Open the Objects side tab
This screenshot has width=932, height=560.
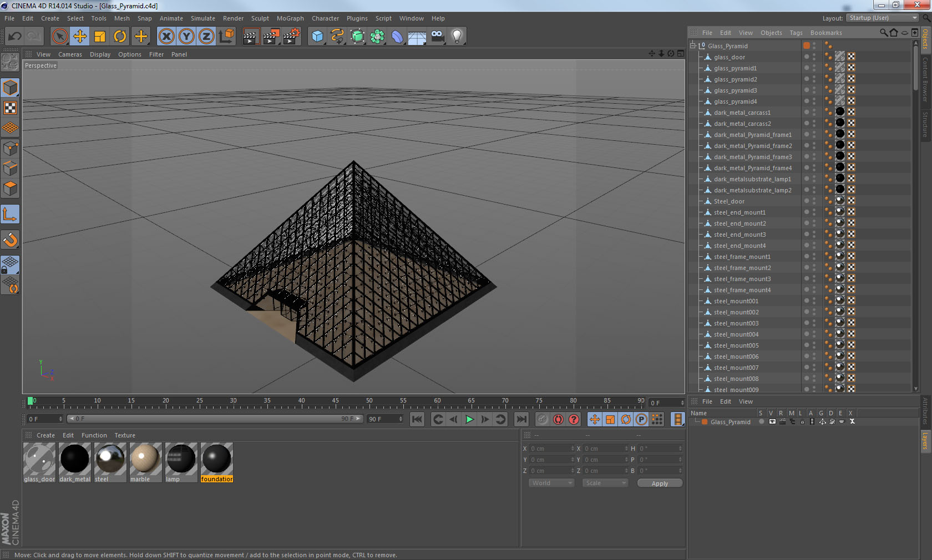925,39
